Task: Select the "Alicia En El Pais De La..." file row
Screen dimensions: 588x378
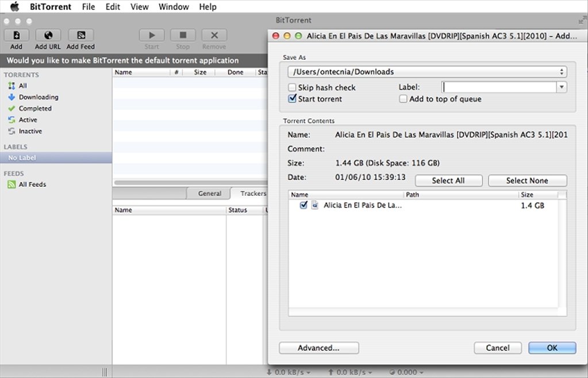Action: click(x=423, y=205)
